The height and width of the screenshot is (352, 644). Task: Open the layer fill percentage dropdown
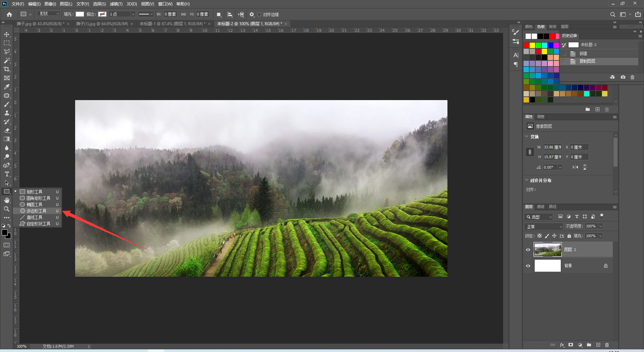point(600,236)
